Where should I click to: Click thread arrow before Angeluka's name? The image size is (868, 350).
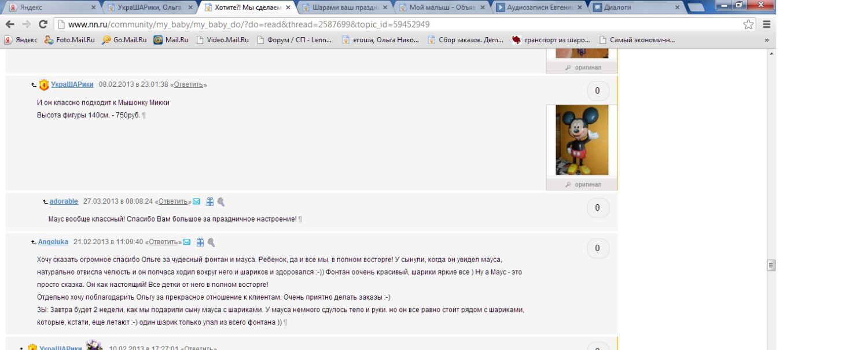click(34, 242)
